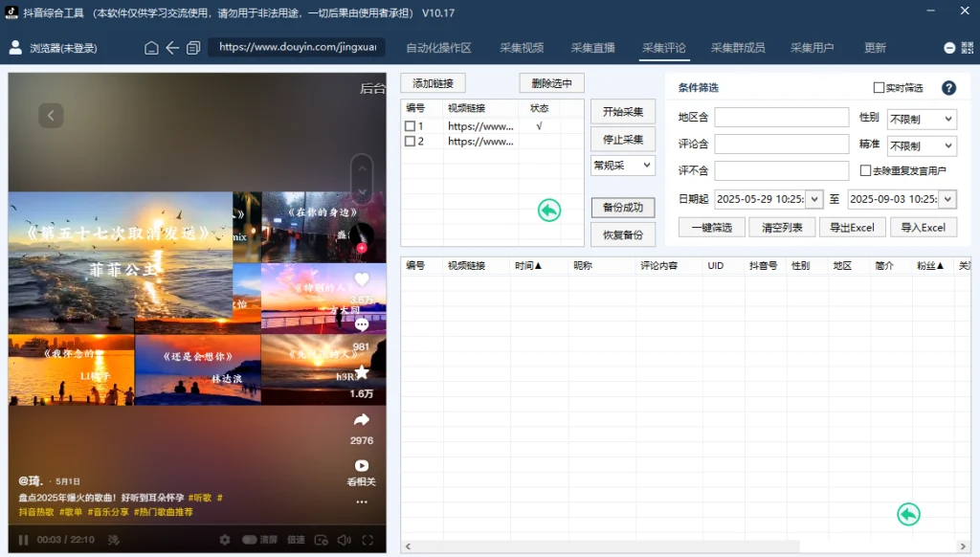This screenshot has height=557, width=980.
Task: Switch to the 采集用户 tab
Action: click(x=812, y=48)
